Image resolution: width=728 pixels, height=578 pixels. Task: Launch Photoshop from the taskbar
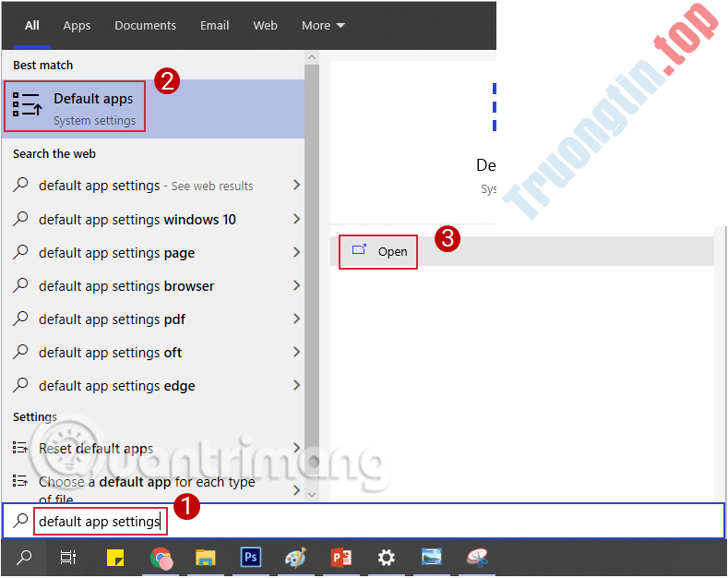point(251,557)
